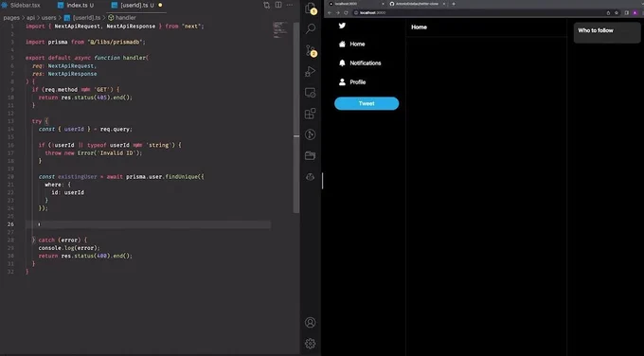Viewport: 644px width, 356px height.
Task: Click the share icon in the address bar
Action: click(x=608, y=12)
